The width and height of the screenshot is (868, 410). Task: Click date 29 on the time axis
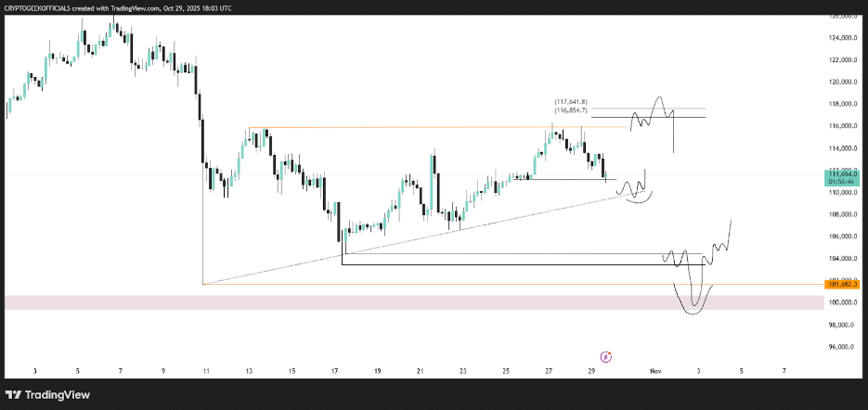[591, 371]
